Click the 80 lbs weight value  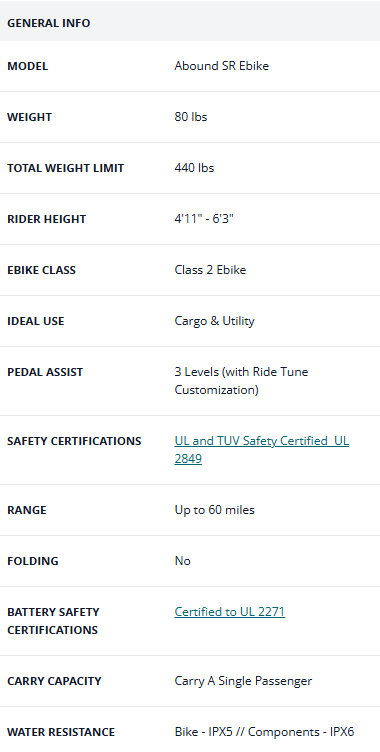pos(191,117)
